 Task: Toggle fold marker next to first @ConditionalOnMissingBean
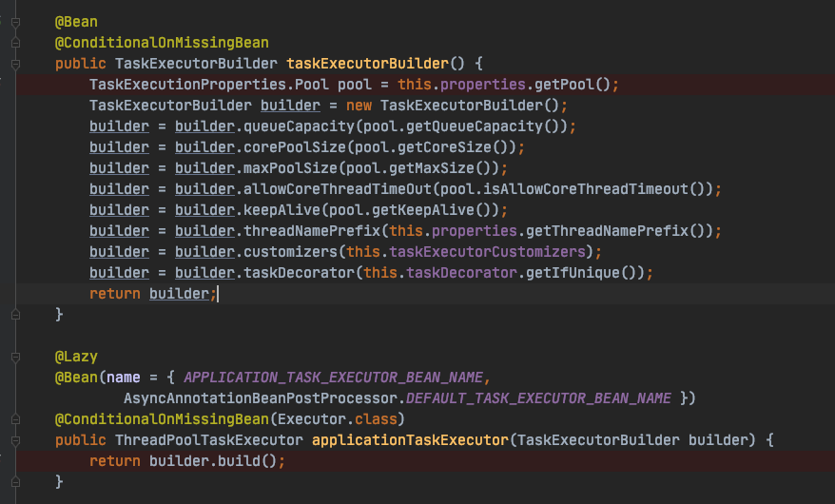point(15,43)
